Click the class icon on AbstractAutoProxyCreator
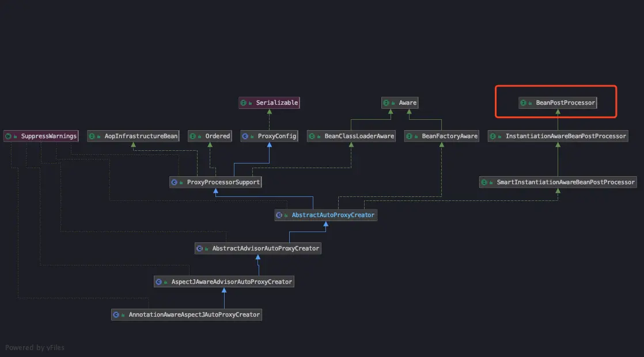Viewport: 644px width, 357px height. tap(281, 215)
